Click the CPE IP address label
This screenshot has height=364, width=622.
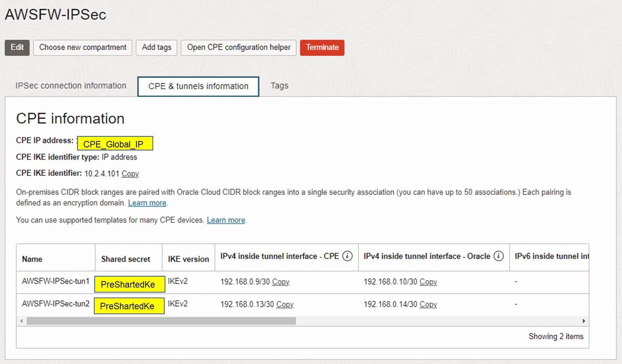[x=44, y=141]
